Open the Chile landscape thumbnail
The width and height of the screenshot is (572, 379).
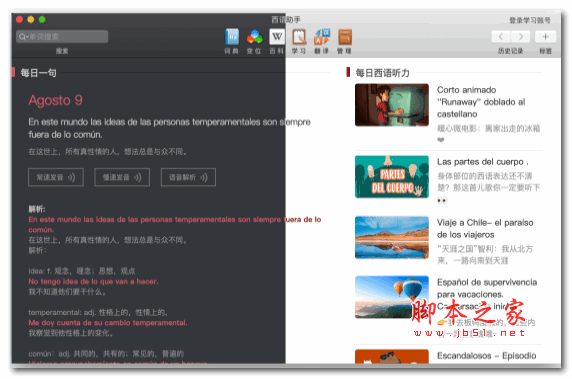(391, 237)
